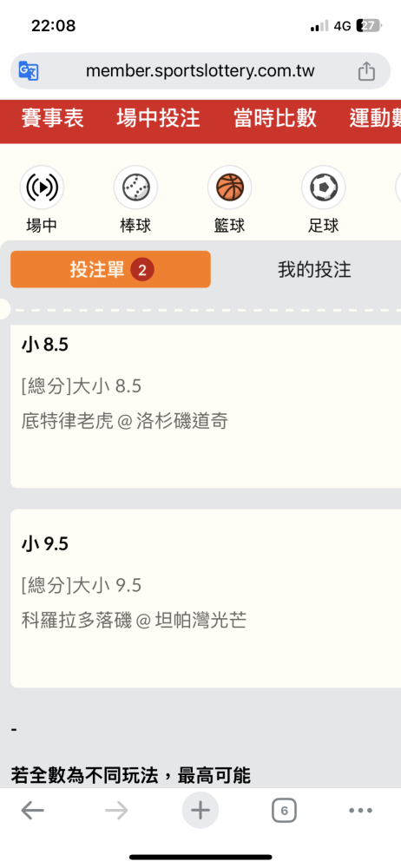Viewport: 401px width, 868px height.
Task: Select the 投注單 tab
Action: [111, 270]
